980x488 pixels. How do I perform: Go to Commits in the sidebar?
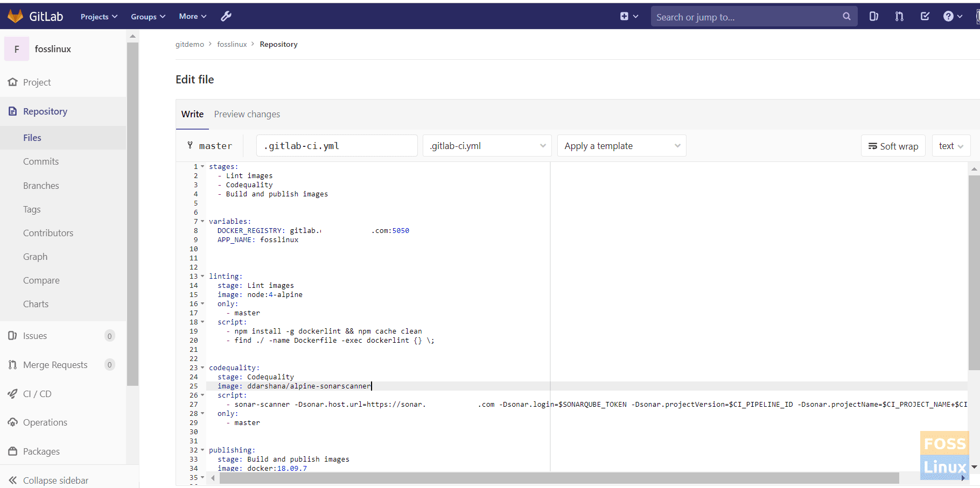click(x=41, y=161)
